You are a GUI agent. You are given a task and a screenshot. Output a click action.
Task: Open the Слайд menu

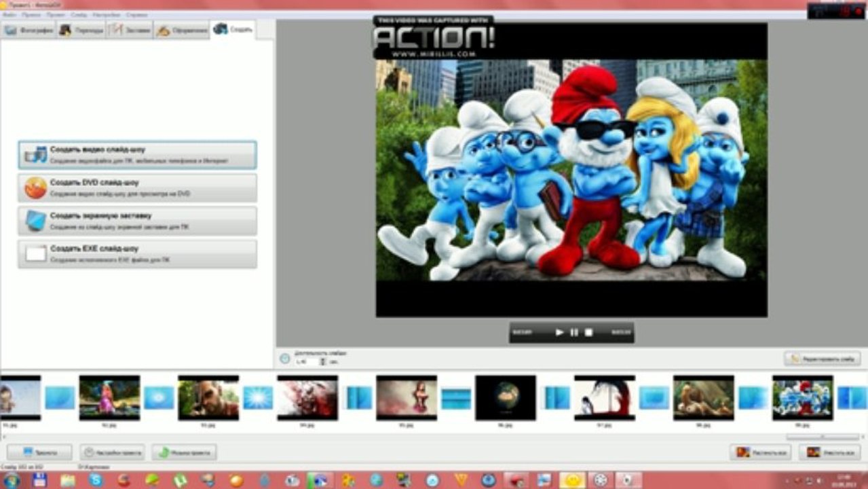[x=79, y=14]
